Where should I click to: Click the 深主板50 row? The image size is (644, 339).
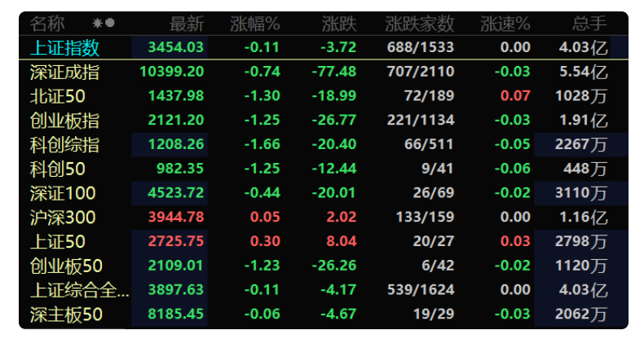click(x=324, y=315)
